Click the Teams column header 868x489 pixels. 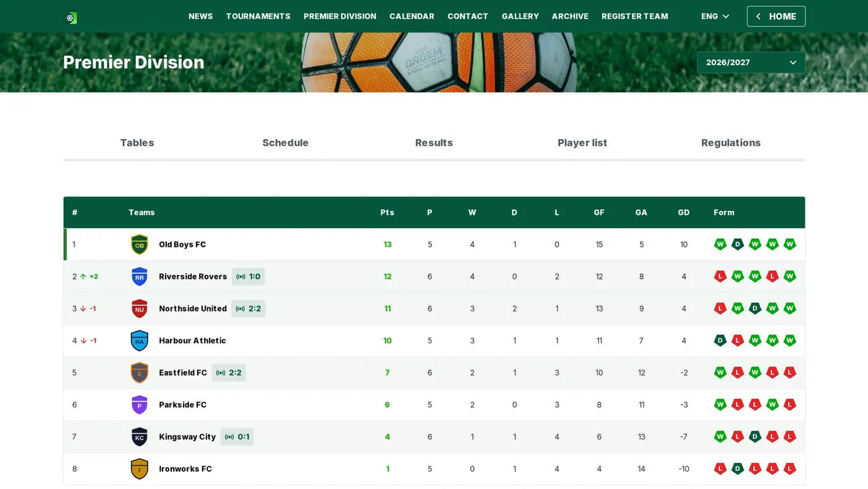pyautogui.click(x=141, y=212)
